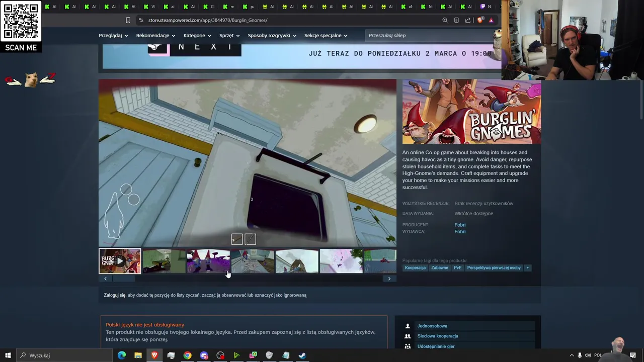The image size is (644, 362).
Task: Click the 'Wkrótce dostępne' release date text
Action: point(473,214)
